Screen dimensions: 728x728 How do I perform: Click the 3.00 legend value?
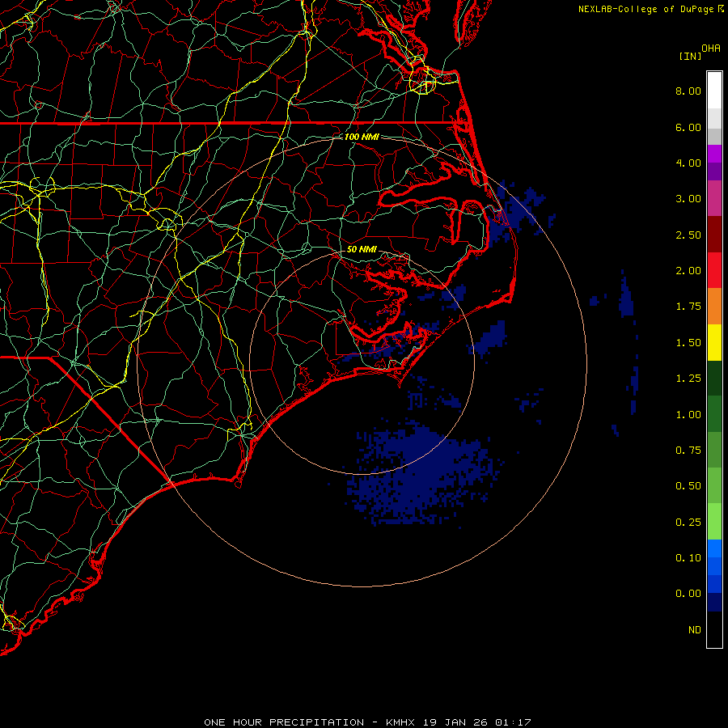click(x=688, y=199)
